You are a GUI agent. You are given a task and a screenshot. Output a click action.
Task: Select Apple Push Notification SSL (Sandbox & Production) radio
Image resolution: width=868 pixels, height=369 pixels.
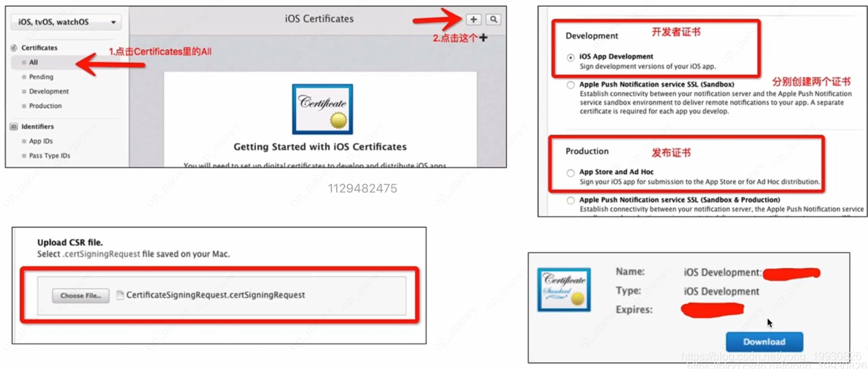click(571, 200)
